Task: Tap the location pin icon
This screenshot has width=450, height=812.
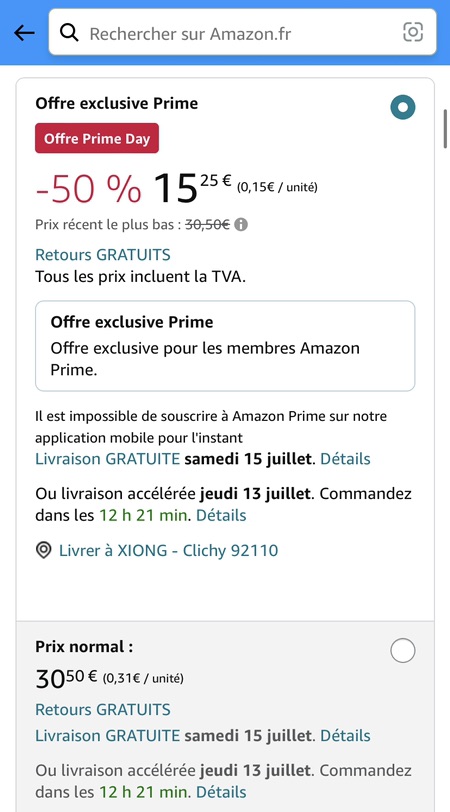Action: (x=43, y=550)
